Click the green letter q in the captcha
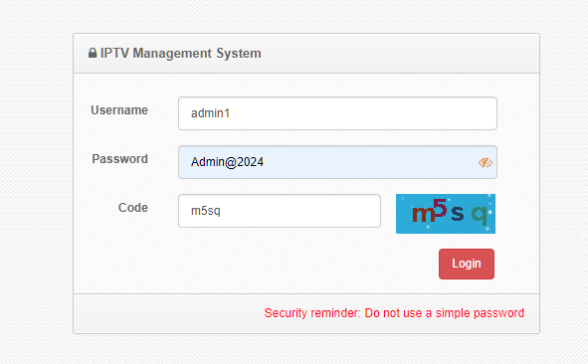This screenshot has height=364, width=588. tap(480, 215)
